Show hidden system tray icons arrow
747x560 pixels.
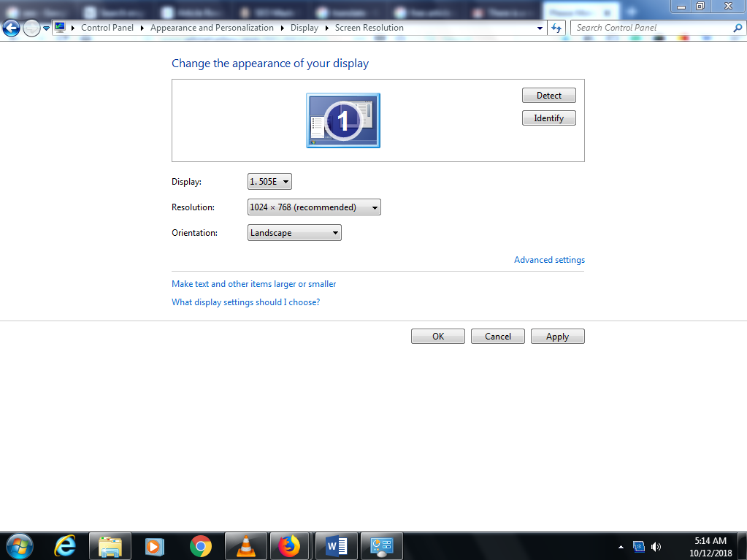[x=621, y=546]
